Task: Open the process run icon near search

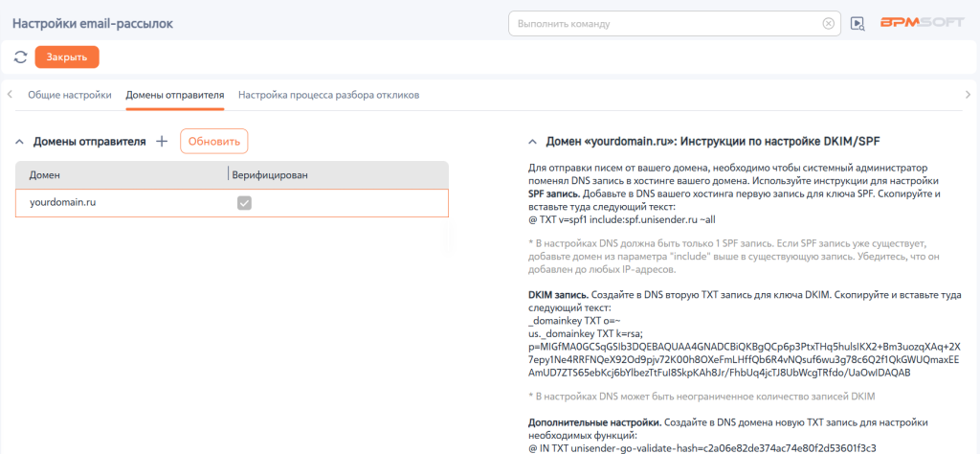Action: tap(857, 24)
